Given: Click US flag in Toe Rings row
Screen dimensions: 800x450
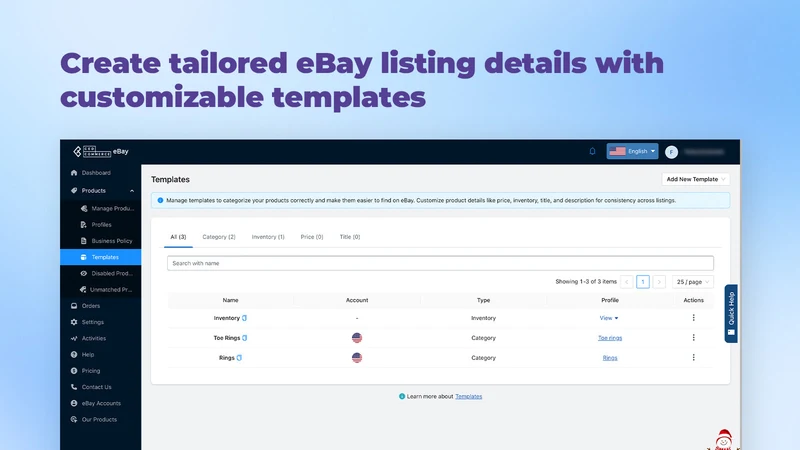Looking at the screenshot, I should point(357,338).
